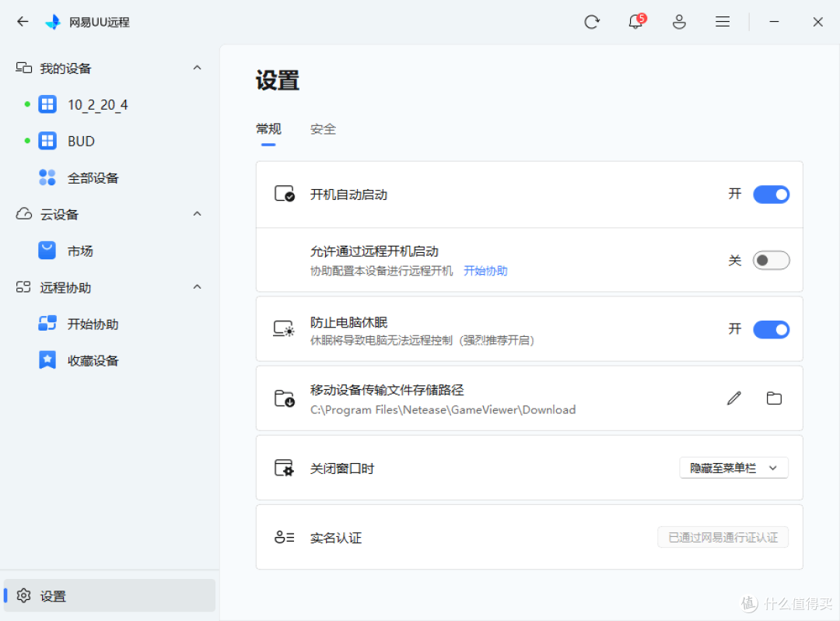Click the 收藏设备 star bookmark icon

point(47,360)
